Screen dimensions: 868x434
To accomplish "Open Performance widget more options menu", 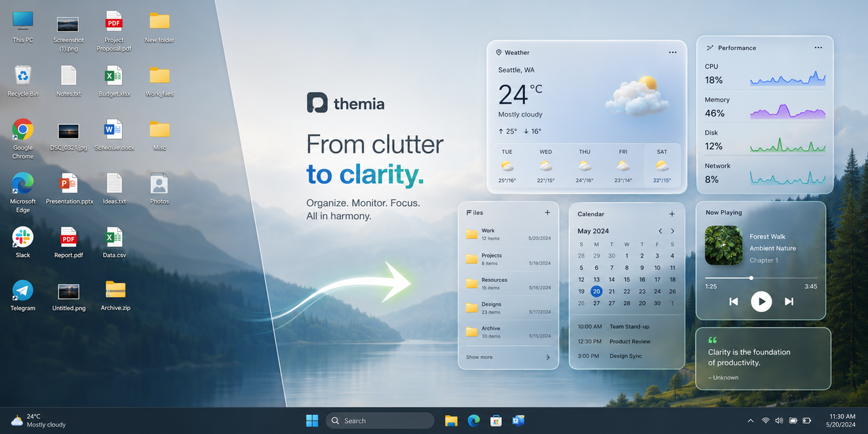I will tap(818, 47).
